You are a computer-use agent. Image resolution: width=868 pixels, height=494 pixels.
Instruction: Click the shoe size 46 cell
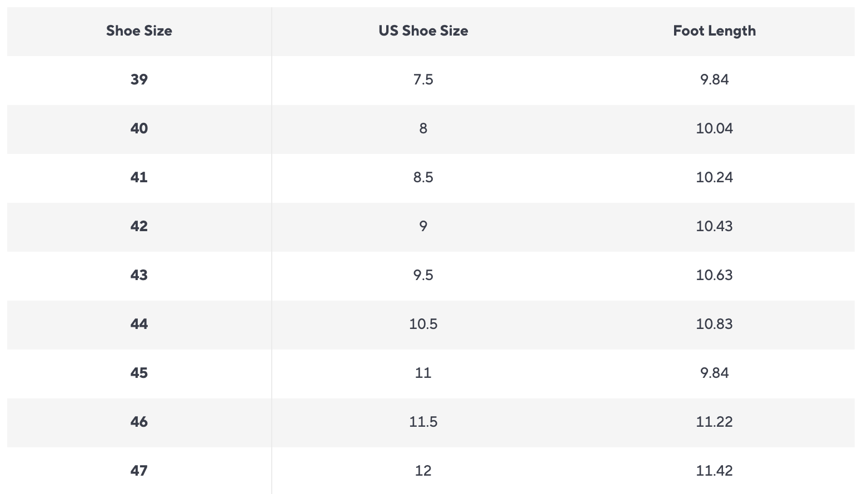click(x=139, y=422)
